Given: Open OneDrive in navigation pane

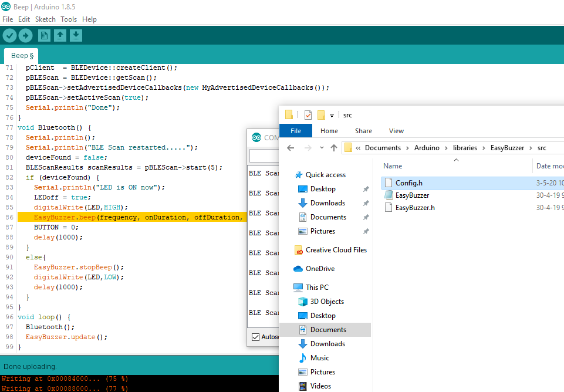Looking at the screenshot, I should coord(320,269).
